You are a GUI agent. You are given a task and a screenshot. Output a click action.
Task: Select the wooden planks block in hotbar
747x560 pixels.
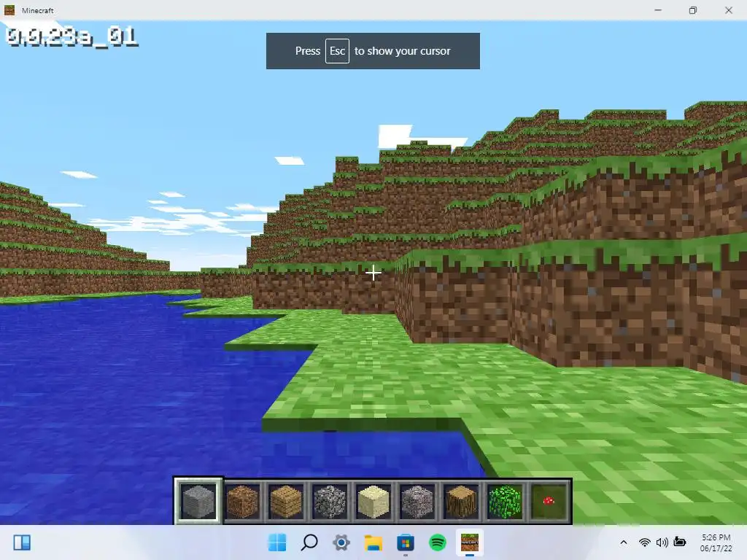286,502
